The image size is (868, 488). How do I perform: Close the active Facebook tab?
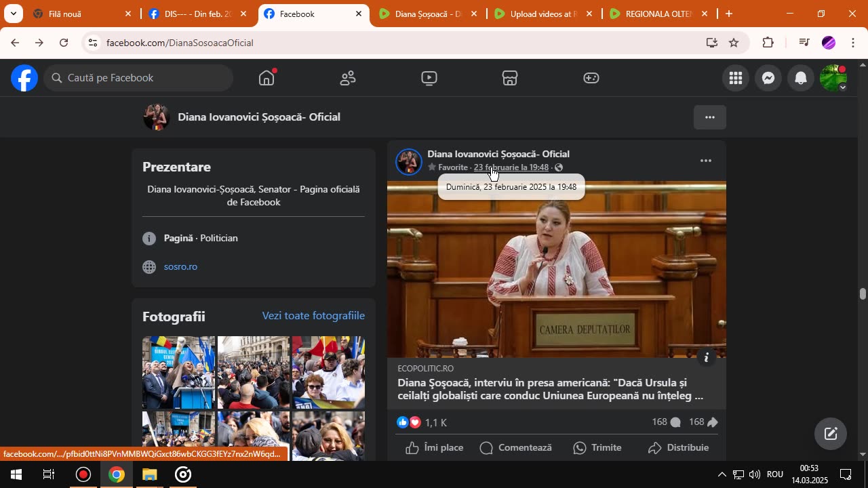pyautogui.click(x=359, y=14)
